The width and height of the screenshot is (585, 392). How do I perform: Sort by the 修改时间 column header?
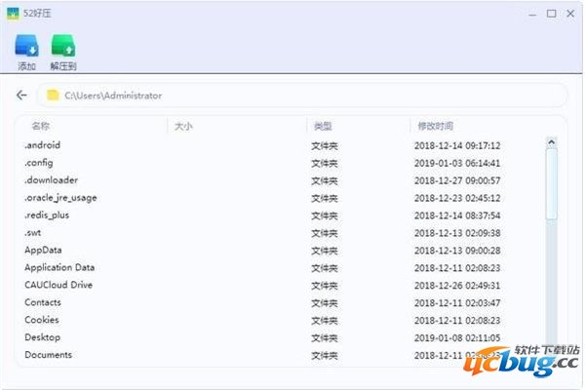(x=436, y=127)
